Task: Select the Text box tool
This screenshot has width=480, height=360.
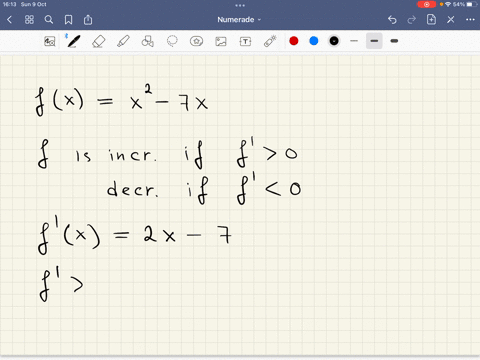Action: pos(245,41)
